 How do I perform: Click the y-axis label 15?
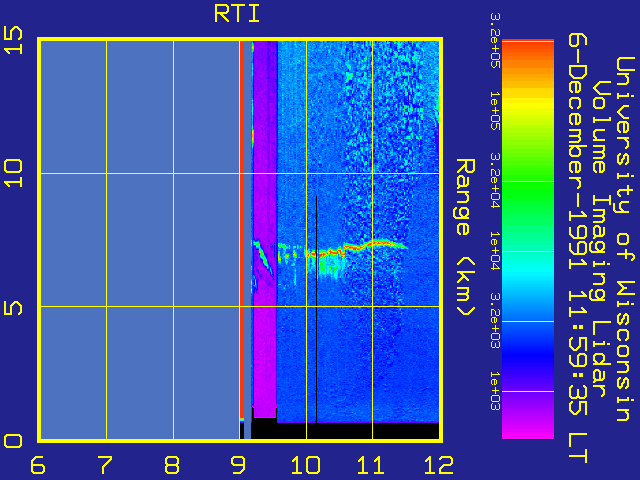(x=13, y=40)
